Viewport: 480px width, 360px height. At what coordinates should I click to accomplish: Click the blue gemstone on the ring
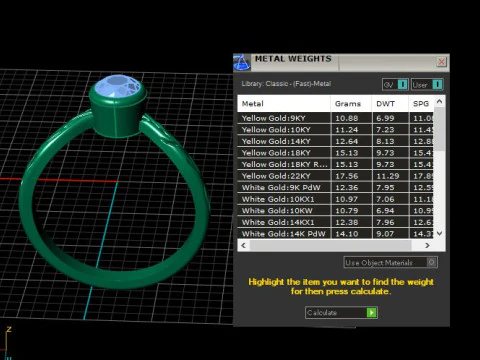tap(117, 86)
